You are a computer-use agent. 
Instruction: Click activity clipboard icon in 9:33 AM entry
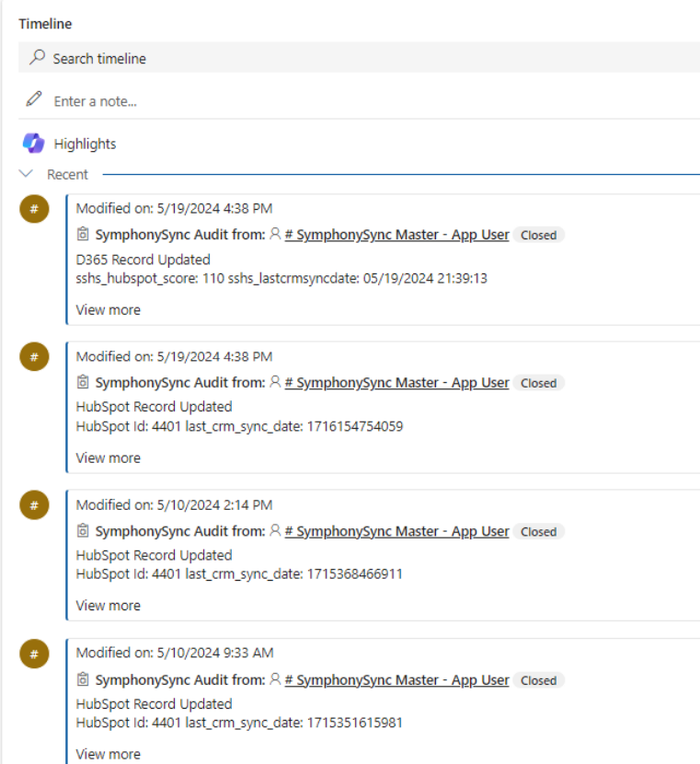83,678
